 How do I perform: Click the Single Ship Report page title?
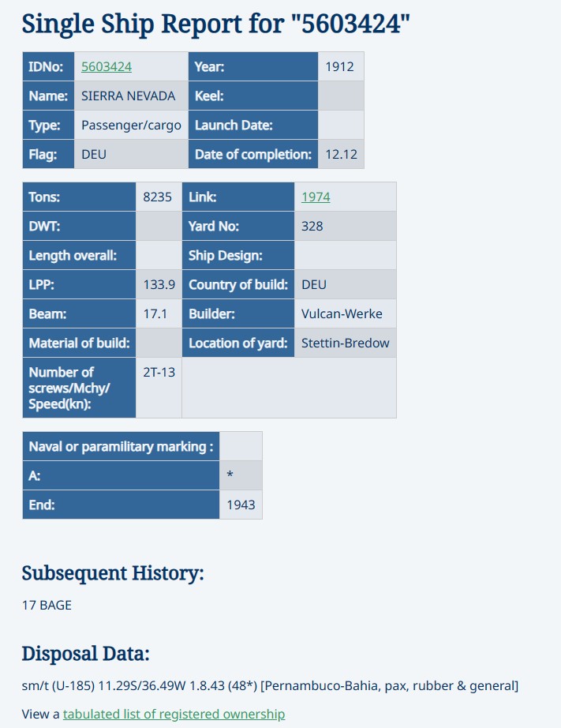click(216, 24)
